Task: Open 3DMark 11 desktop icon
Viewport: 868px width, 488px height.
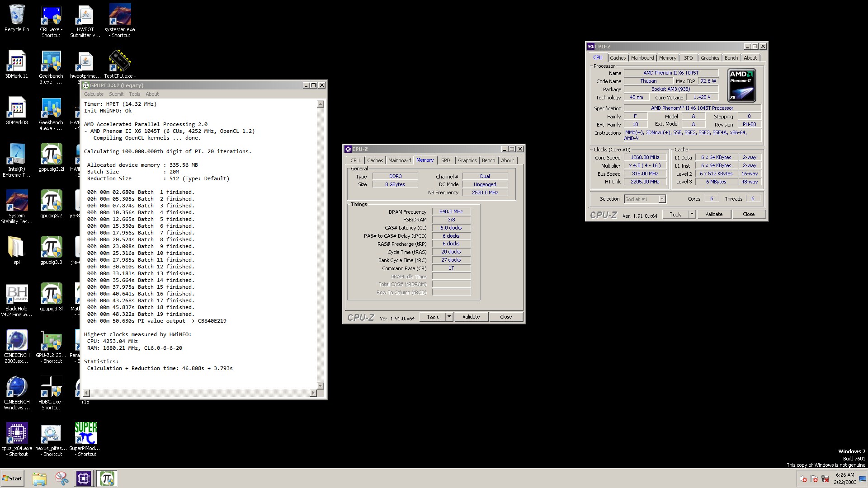Action: tap(17, 64)
